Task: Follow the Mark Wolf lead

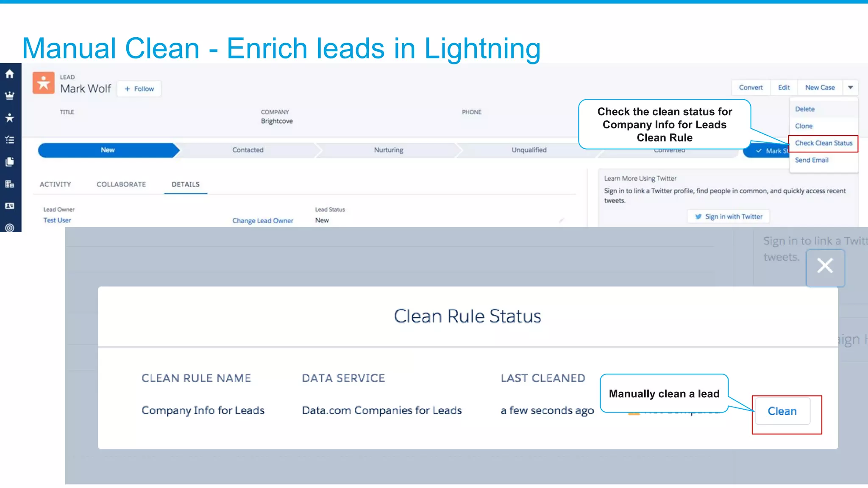Action: [139, 89]
